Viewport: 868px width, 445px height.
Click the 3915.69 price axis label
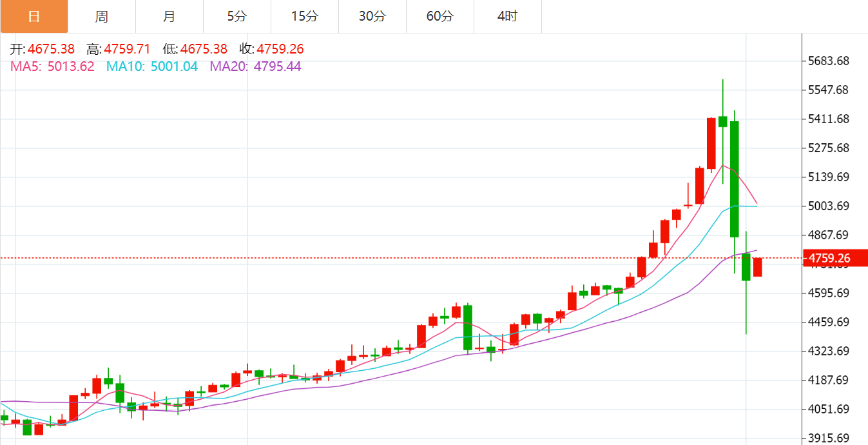pos(829,438)
